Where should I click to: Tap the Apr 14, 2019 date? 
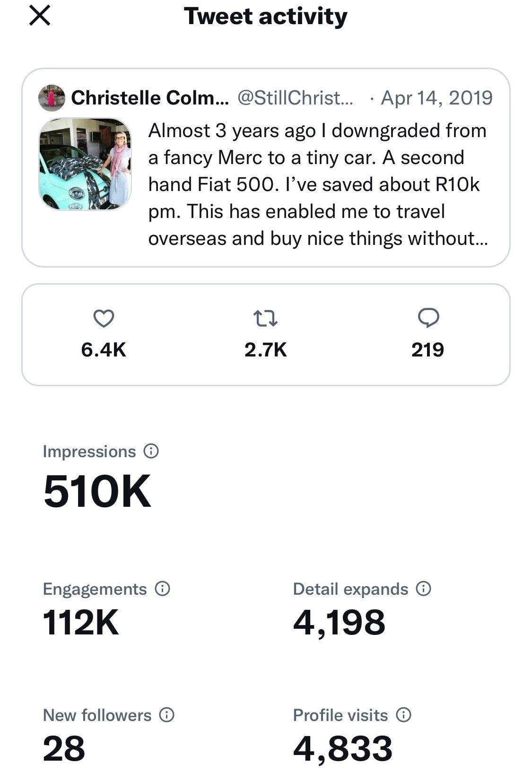436,98
